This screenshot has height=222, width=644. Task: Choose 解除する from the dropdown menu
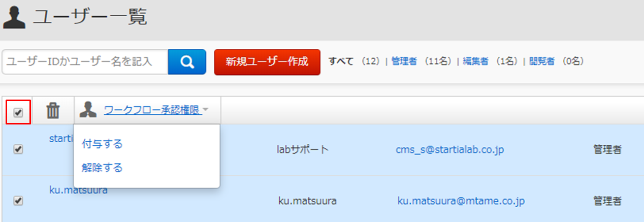point(102,168)
